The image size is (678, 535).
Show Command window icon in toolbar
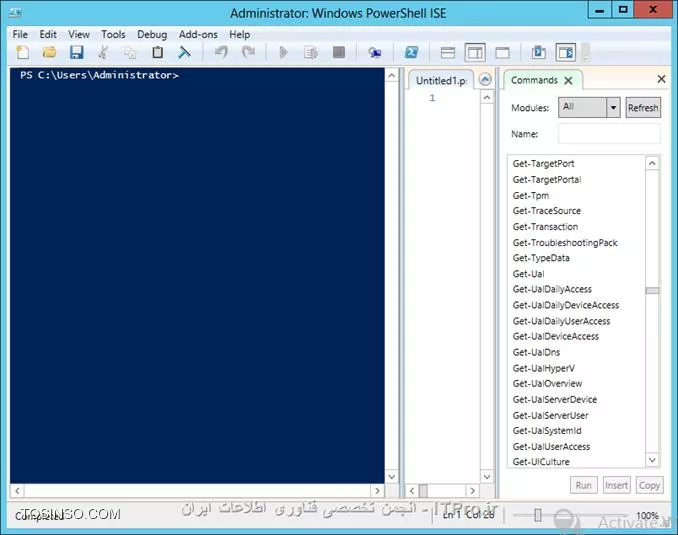point(538,52)
